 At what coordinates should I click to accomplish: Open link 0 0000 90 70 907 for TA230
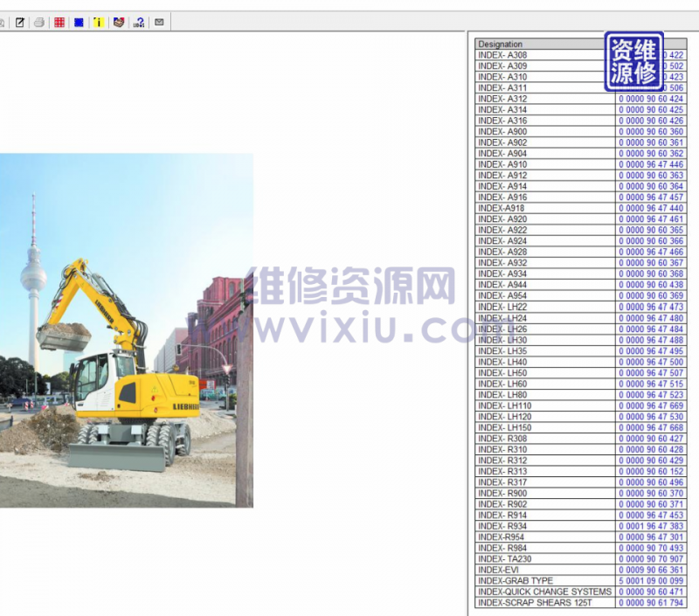[x=651, y=559]
